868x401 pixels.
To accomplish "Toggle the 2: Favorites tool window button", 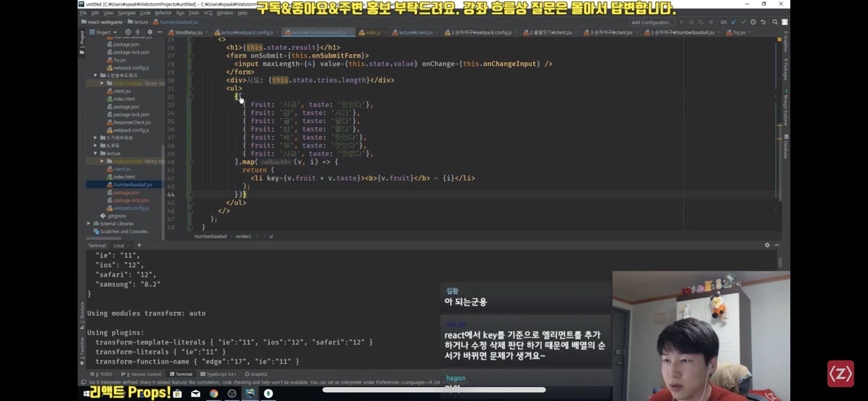I will pyautogui.click(x=82, y=351).
